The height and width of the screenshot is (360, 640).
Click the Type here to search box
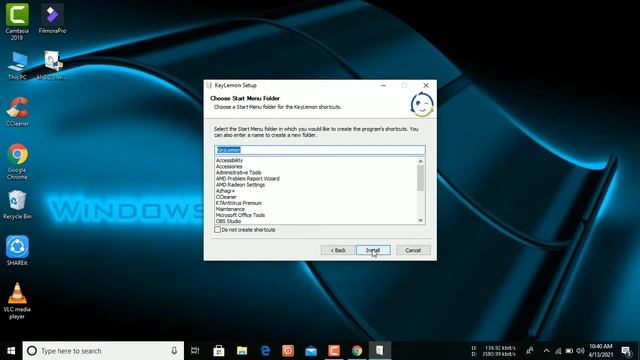click(103, 351)
